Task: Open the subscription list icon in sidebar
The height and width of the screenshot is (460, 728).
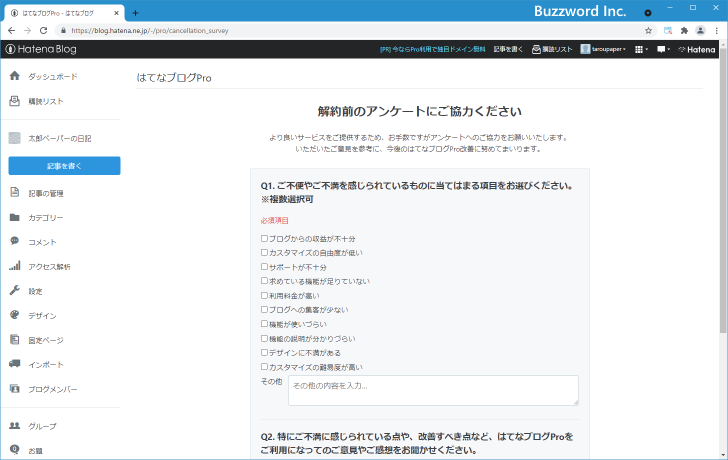Action: click(x=14, y=101)
